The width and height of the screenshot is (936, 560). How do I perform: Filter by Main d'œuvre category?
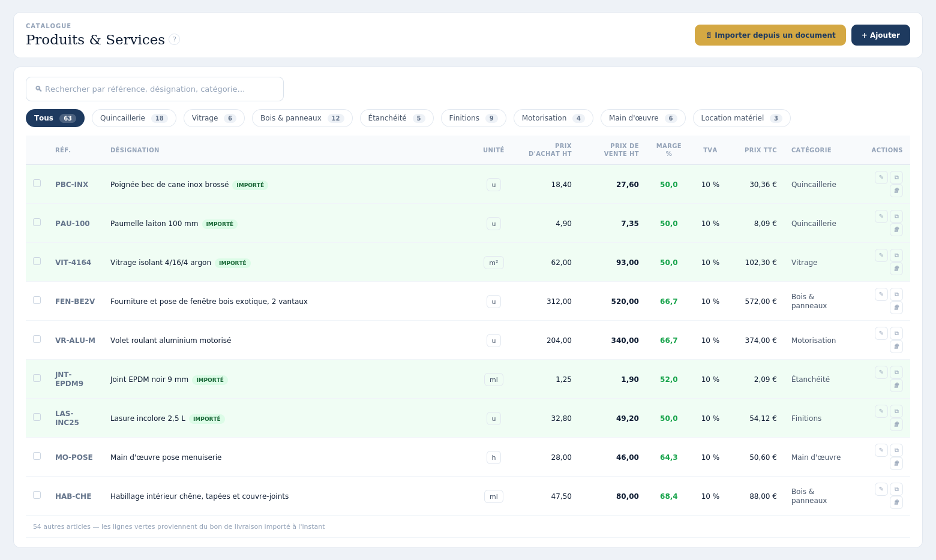point(643,118)
